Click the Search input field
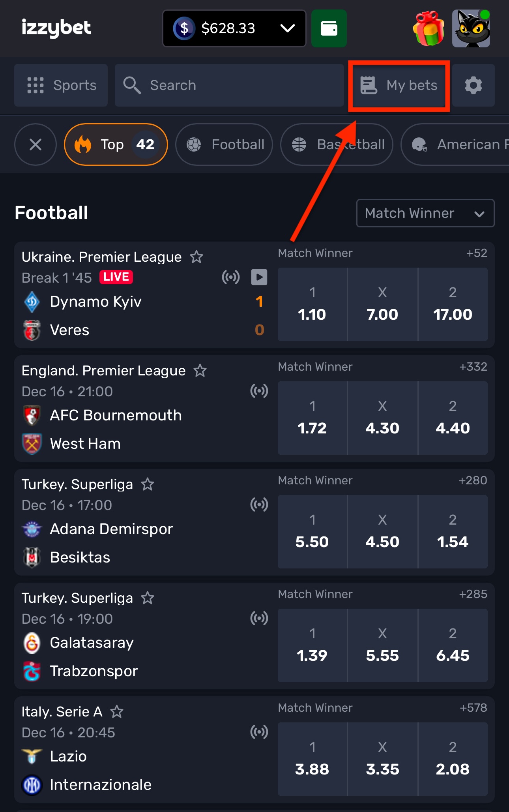This screenshot has width=509, height=812. [229, 85]
